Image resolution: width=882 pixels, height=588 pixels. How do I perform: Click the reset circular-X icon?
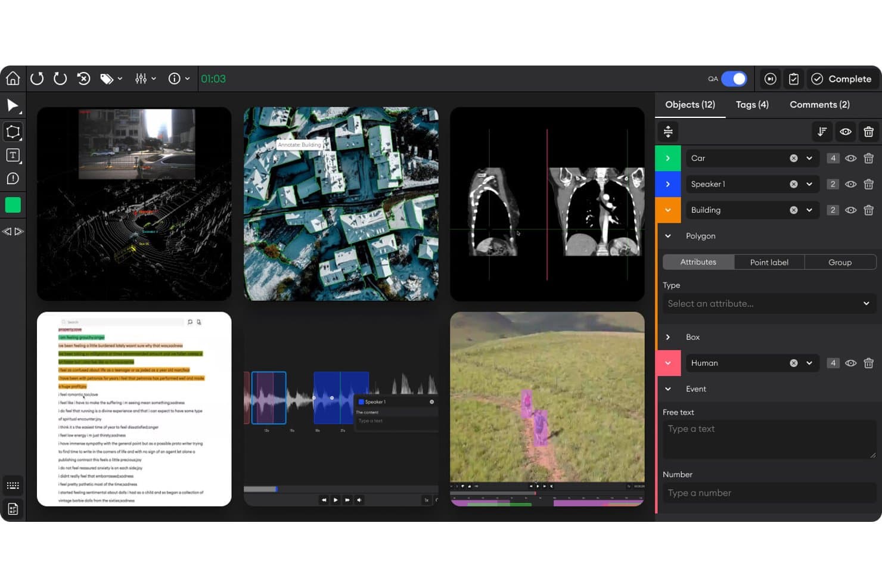[83, 79]
